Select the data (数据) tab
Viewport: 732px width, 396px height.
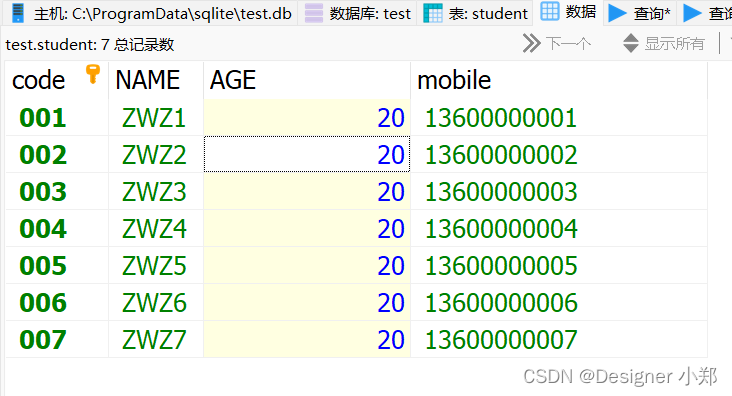click(x=569, y=12)
